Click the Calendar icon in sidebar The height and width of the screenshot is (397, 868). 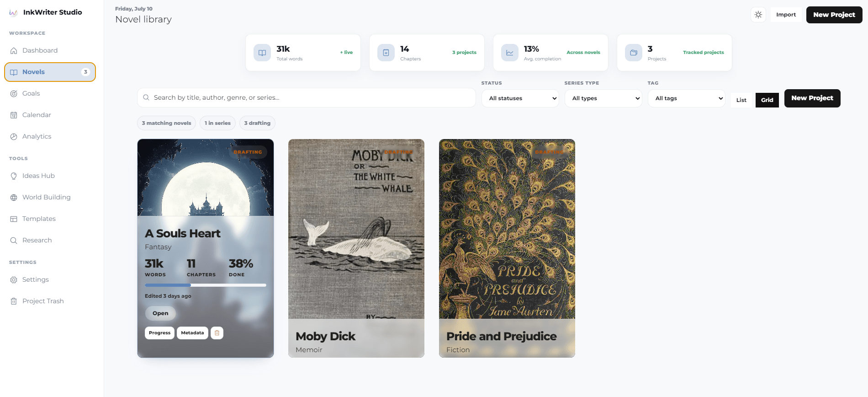(x=14, y=115)
